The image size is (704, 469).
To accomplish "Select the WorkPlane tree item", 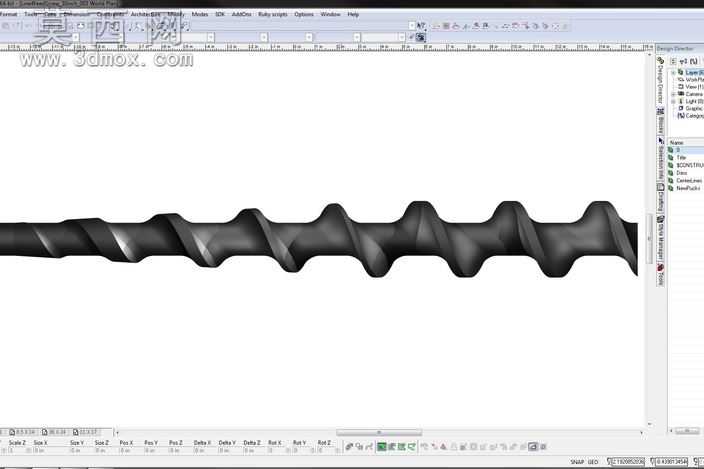I will (x=691, y=79).
